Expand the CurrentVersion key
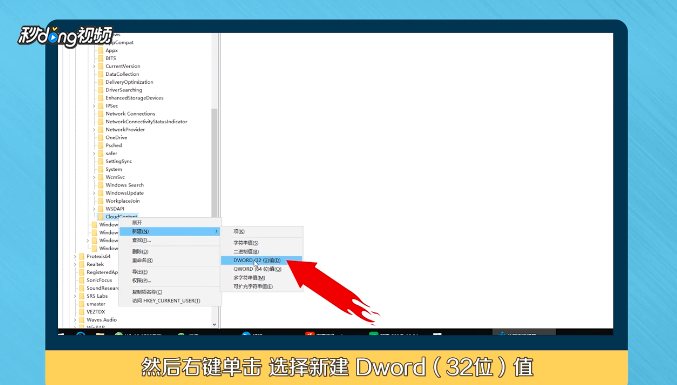This screenshot has height=385, width=677. (x=94, y=66)
